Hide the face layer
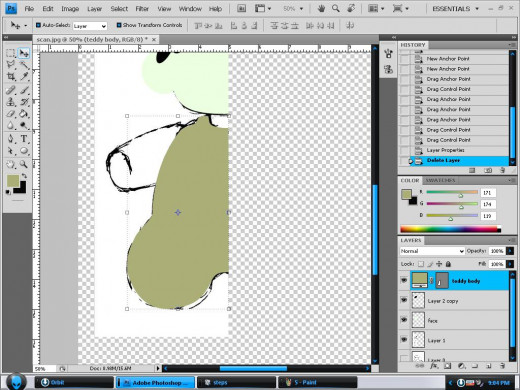The width and height of the screenshot is (520, 390). (x=404, y=320)
